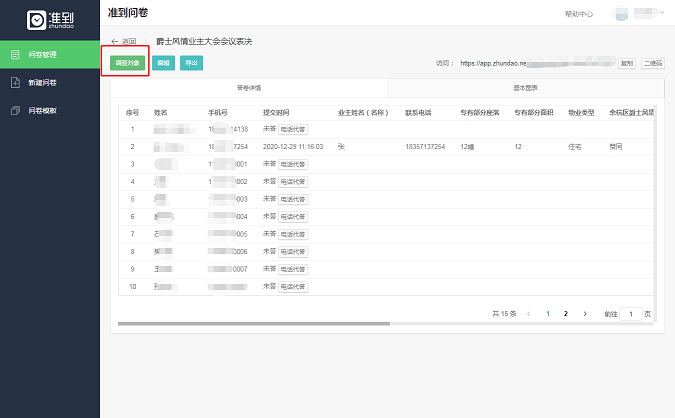The image size is (675, 418).
Task: Click the 问卷模板 sidebar icon
Action: tap(15, 110)
